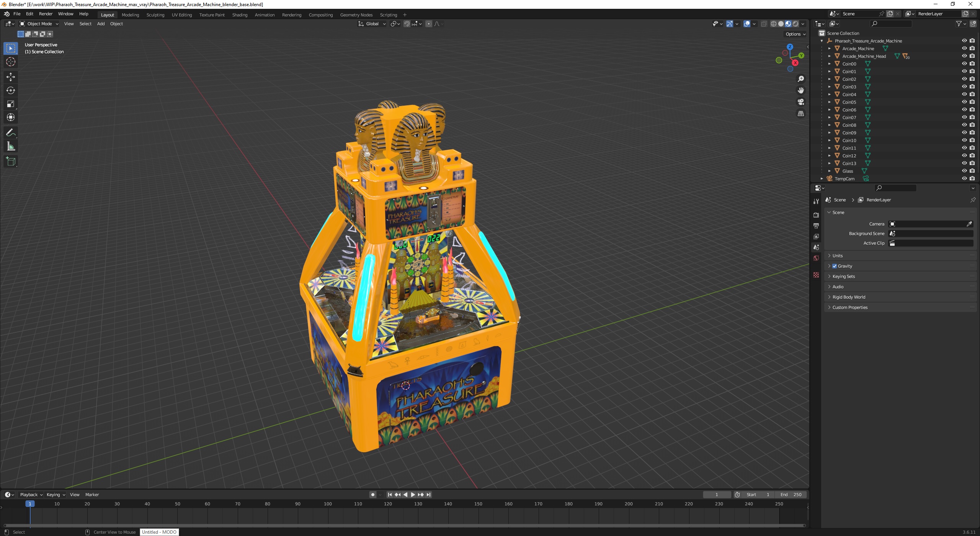
Task: Click the timeline horizontal scrollbar
Action: coord(404,526)
